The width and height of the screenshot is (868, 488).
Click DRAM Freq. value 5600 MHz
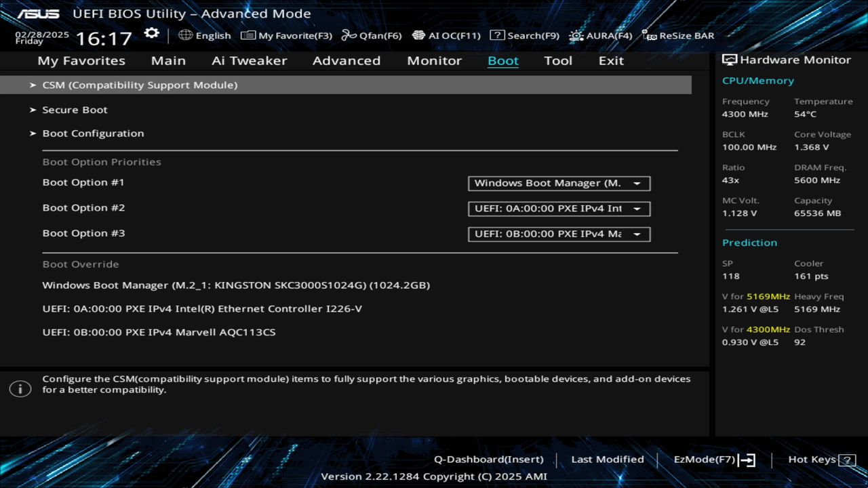click(817, 180)
